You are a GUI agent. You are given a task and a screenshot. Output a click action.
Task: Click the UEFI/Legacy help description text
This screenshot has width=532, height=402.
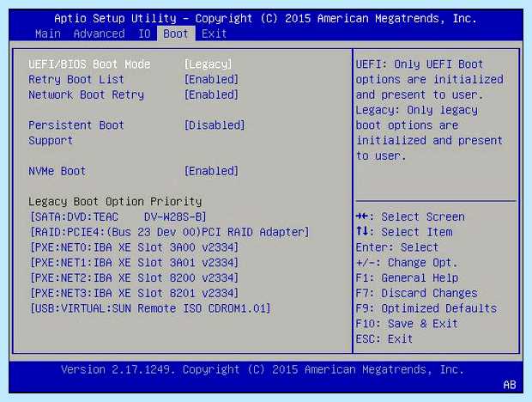click(x=430, y=110)
